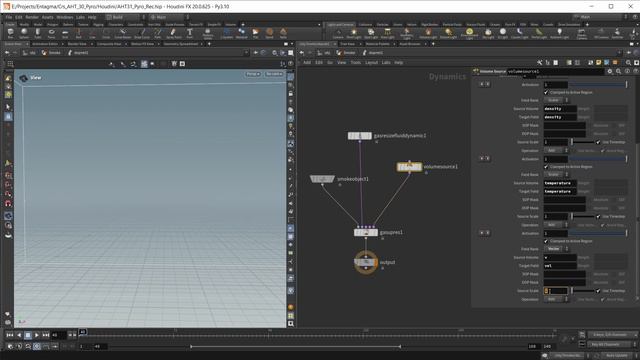Select the Ambient Light shelf tool
This screenshot has width=640, height=360.
(559, 33)
